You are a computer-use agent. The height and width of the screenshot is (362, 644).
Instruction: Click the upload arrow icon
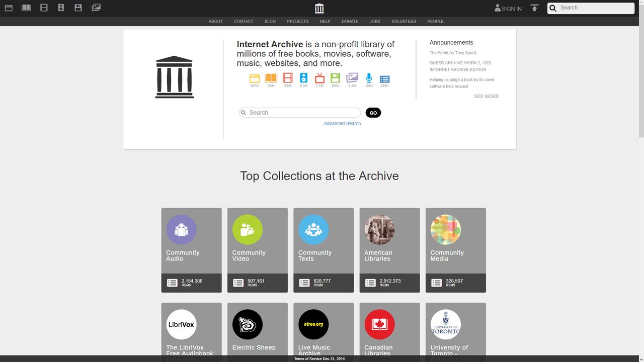(x=534, y=8)
